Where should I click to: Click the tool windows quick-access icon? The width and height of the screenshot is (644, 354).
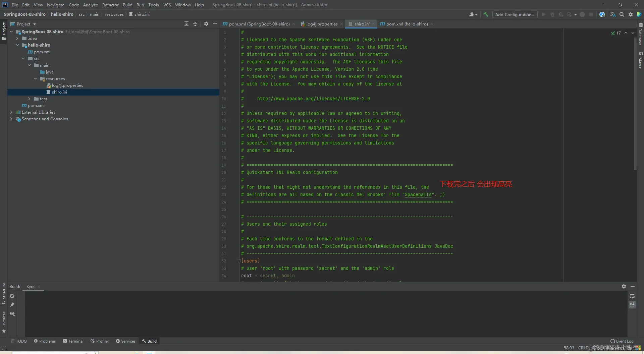coord(4,348)
